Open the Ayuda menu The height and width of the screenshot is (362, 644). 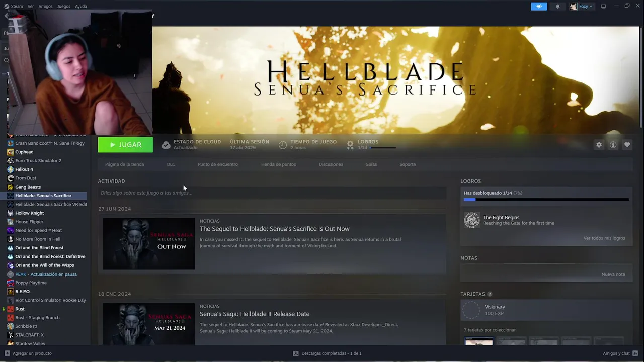[80, 6]
